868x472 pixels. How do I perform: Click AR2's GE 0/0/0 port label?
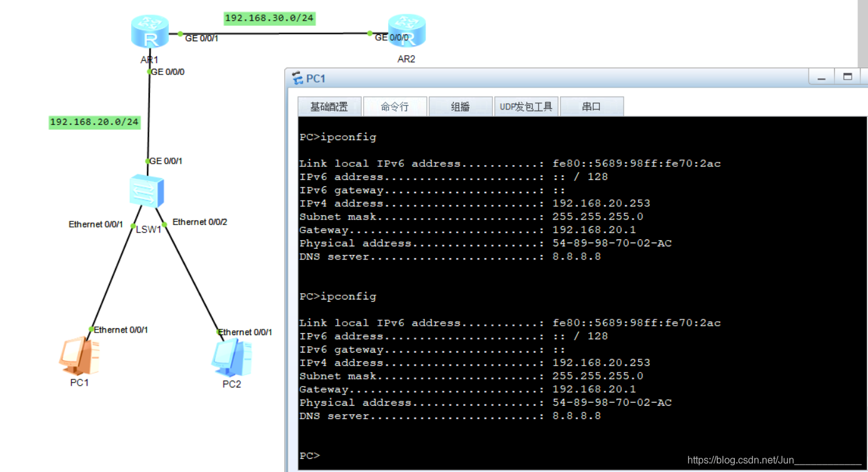tap(392, 38)
